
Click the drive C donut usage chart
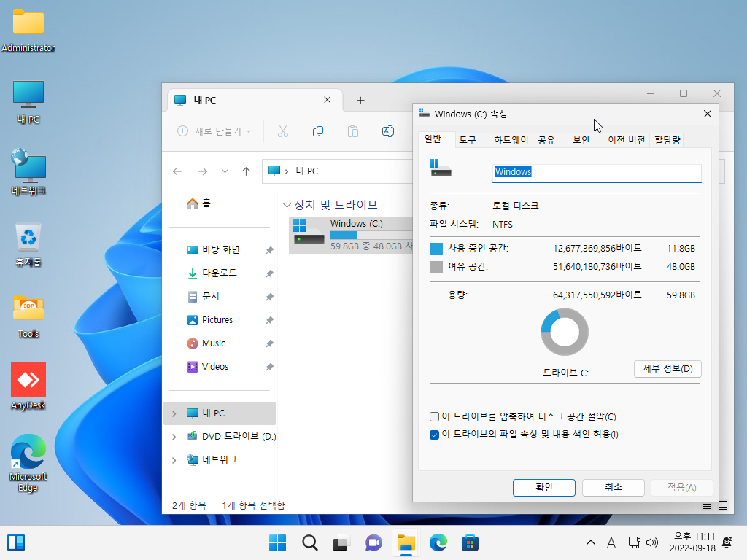pyautogui.click(x=565, y=332)
